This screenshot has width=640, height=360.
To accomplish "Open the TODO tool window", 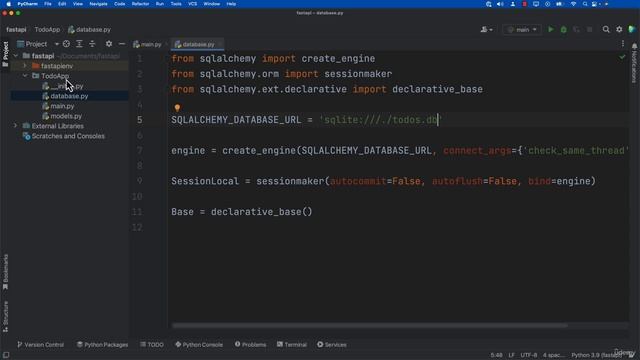I will pyautogui.click(x=152, y=344).
